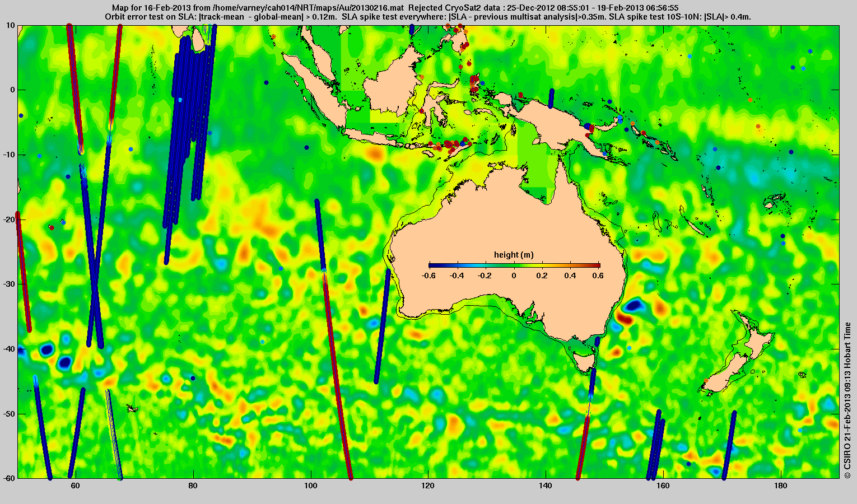857x504 pixels.
Task: Click longitude axis label "120"
Action: coord(428,485)
